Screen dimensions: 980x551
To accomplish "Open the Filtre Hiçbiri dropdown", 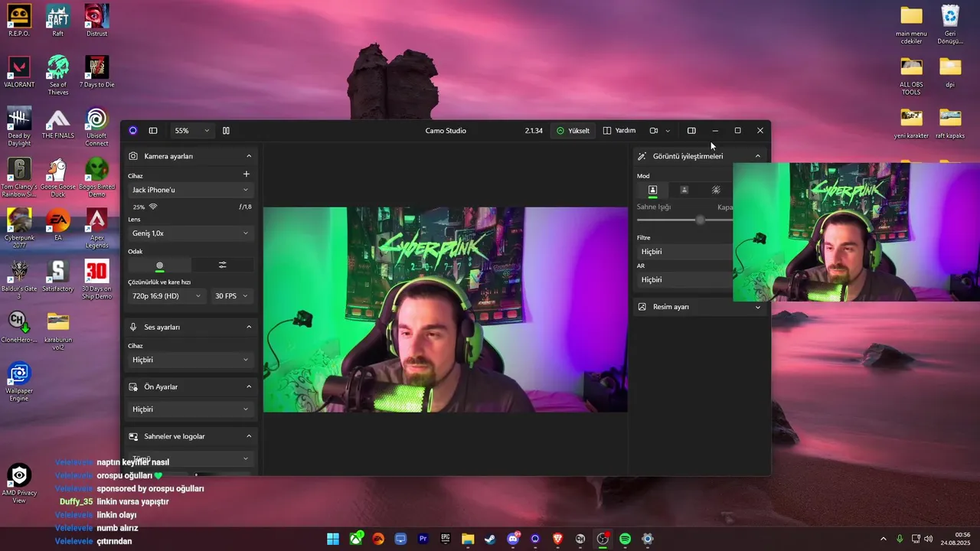I will pos(684,252).
